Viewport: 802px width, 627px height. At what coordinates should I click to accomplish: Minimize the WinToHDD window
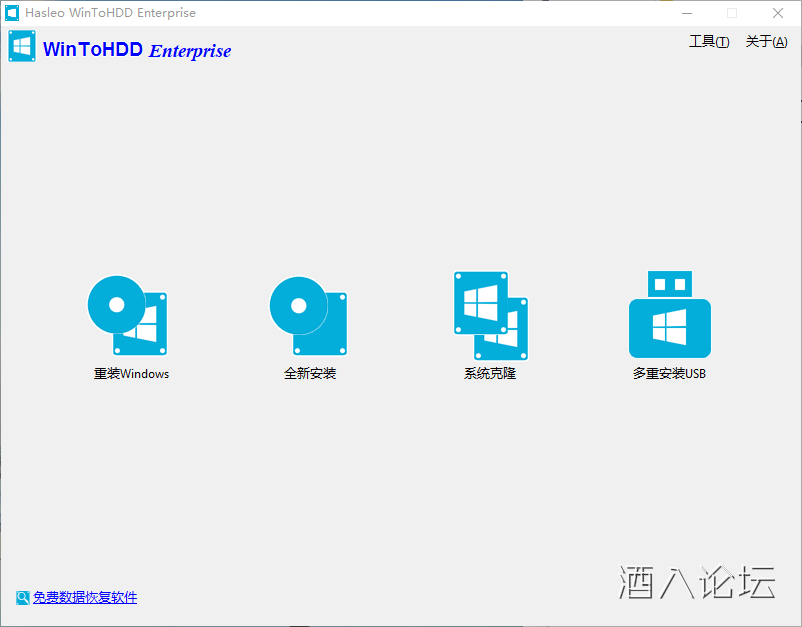tap(687, 13)
